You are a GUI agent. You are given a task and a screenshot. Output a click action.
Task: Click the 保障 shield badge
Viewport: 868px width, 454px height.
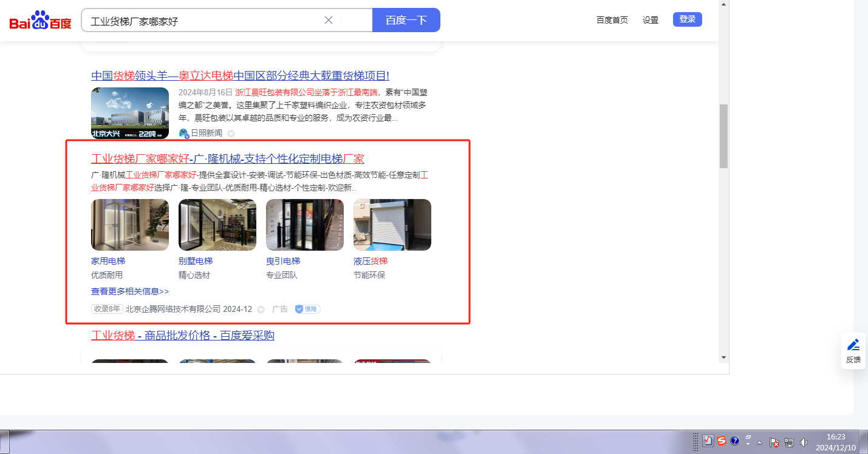pyautogui.click(x=307, y=309)
